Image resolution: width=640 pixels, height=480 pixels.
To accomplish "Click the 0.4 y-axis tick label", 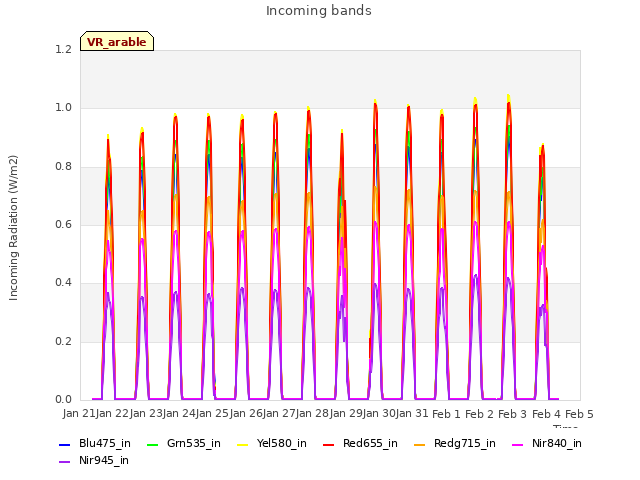I will point(63,283).
